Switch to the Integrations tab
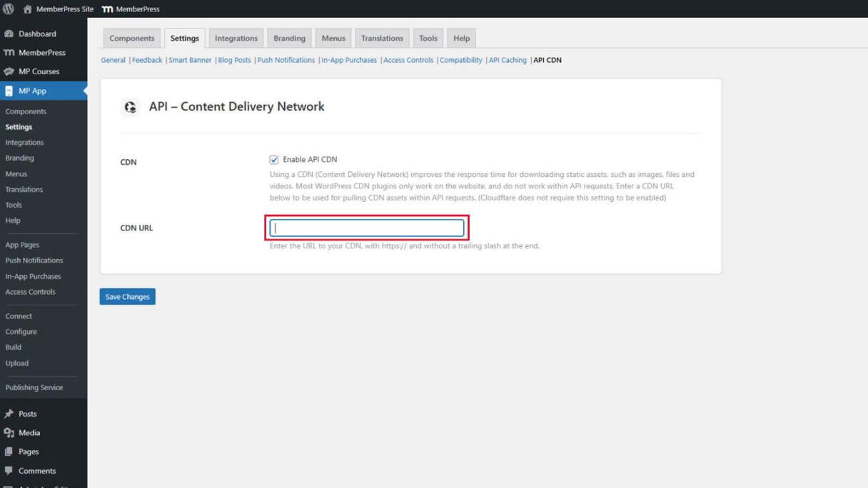This screenshot has height=488, width=868. click(236, 38)
